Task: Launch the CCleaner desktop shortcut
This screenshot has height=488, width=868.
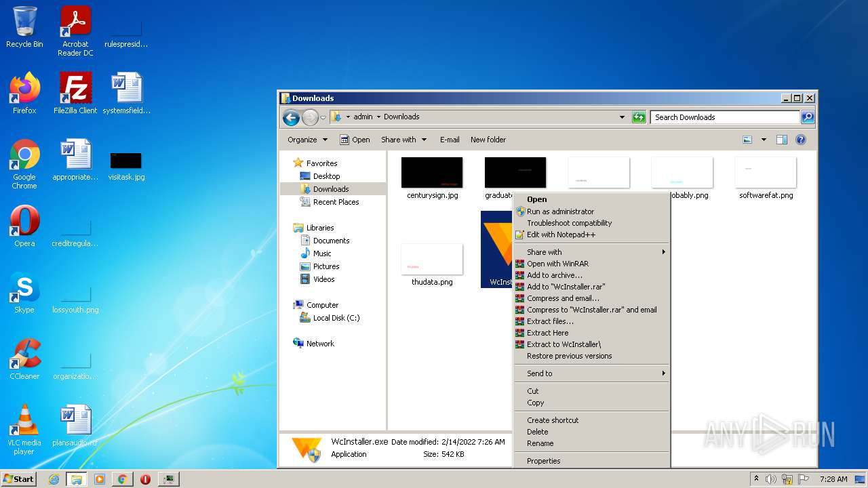Action: (24, 359)
